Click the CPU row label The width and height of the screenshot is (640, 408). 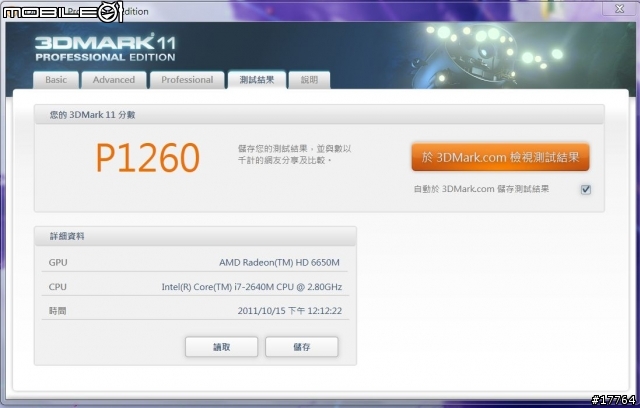click(x=58, y=287)
